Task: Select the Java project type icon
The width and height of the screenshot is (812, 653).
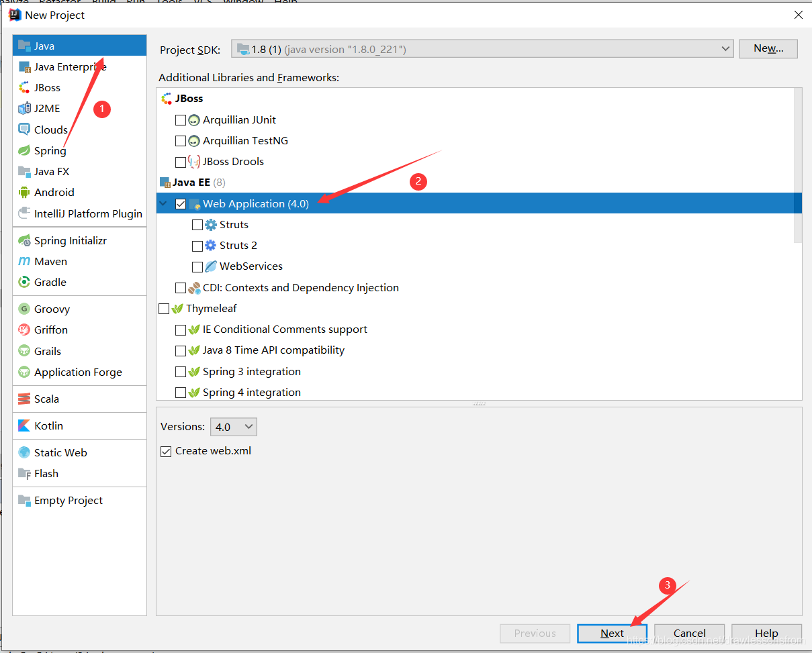Action: 24,46
